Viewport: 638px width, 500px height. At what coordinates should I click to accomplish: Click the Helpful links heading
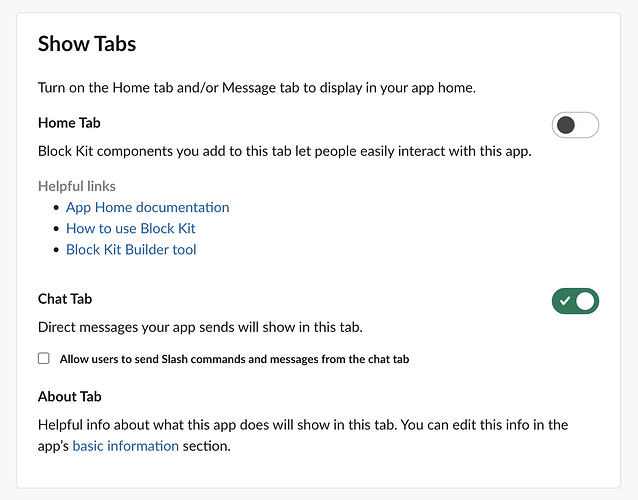pyautogui.click(x=77, y=186)
